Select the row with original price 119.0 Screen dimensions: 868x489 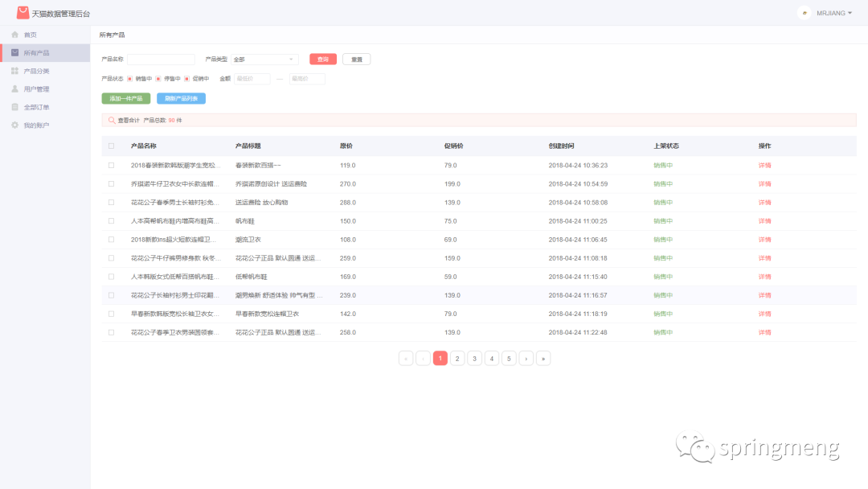tap(111, 165)
